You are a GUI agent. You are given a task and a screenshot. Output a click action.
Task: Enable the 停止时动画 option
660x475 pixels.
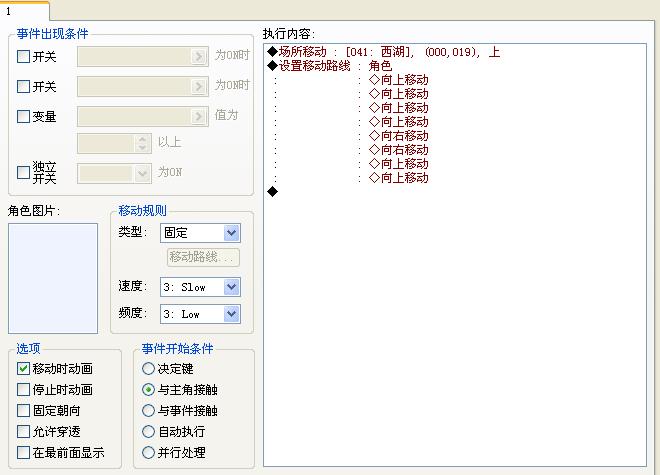(x=23, y=390)
